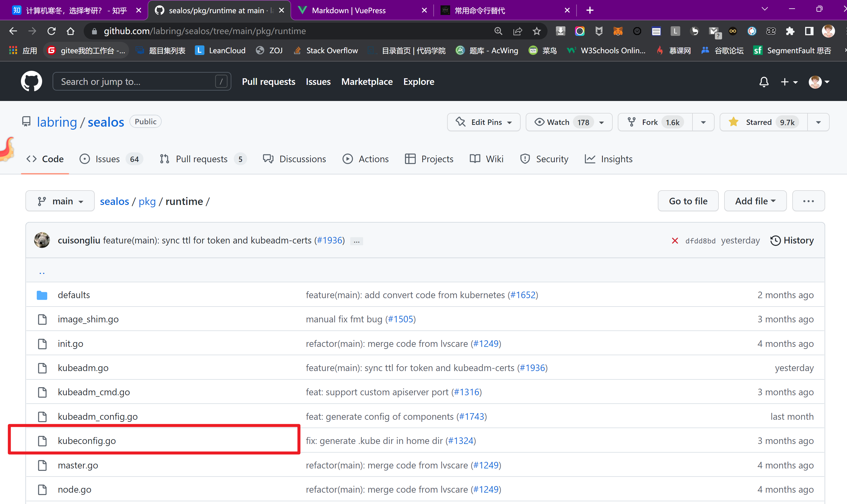Open the notifications bell
Viewport: 847px width, 504px height.
[764, 82]
